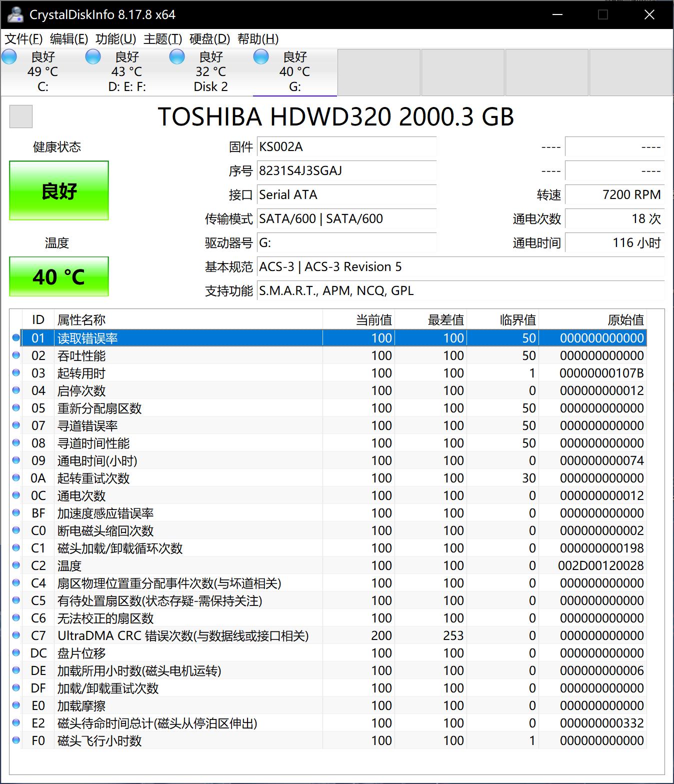Click the firmware field KS002A
This screenshot has height=784, width=674.
click(x=346, y=147)
